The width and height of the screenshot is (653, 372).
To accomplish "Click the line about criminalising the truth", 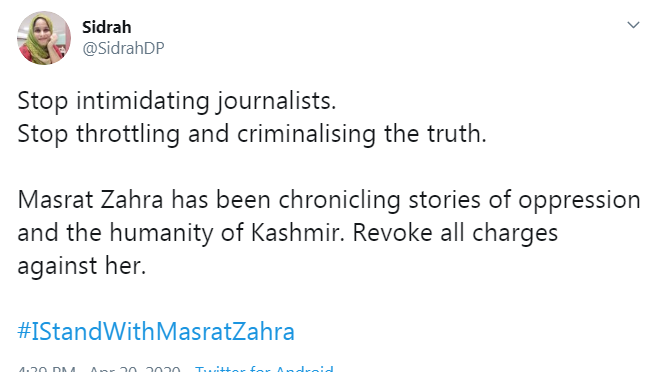I will tap(252, 134).
